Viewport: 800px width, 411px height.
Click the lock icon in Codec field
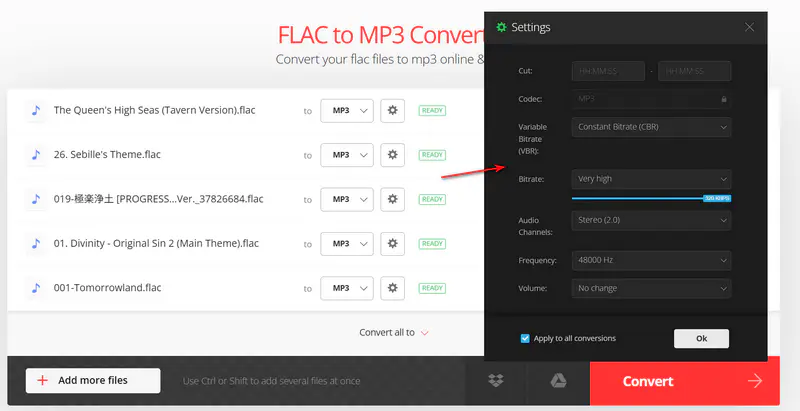[x=723, y=99]
